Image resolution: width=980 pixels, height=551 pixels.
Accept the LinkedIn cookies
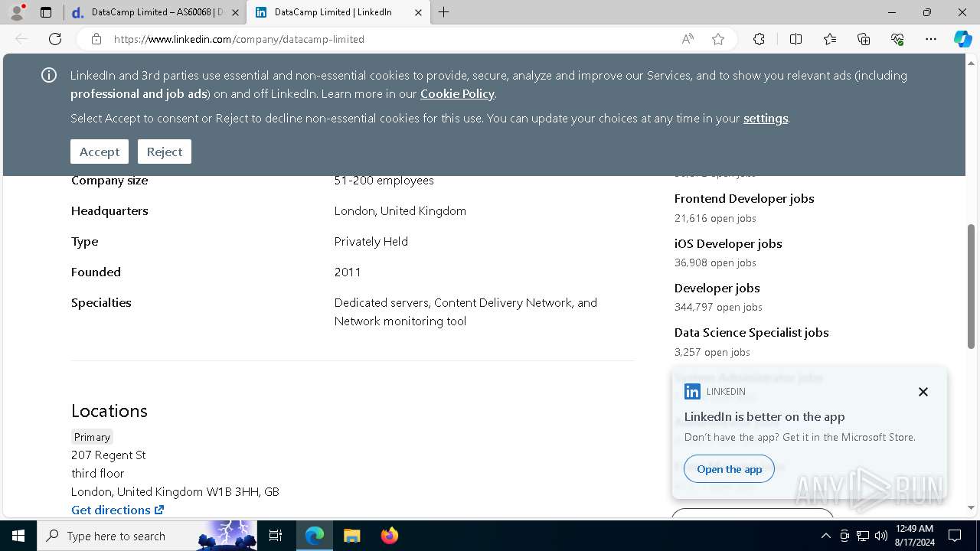[x=100, y=152]
